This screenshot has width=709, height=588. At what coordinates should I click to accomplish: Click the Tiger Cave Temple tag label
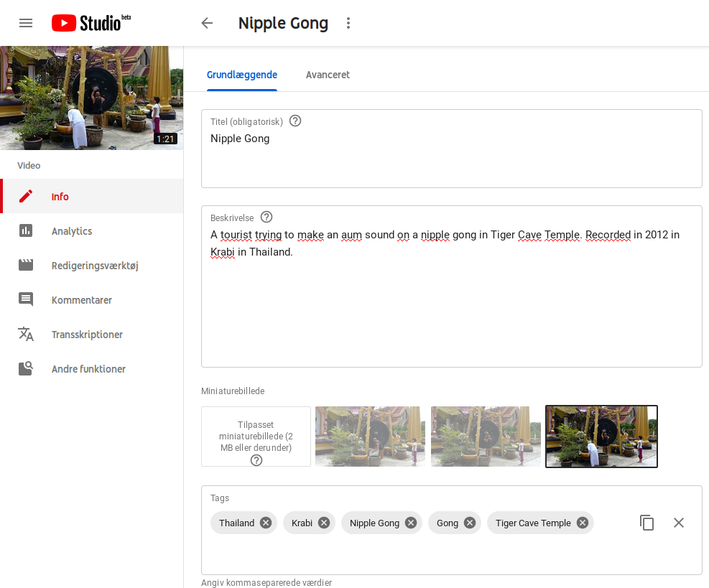pos(533,523)
